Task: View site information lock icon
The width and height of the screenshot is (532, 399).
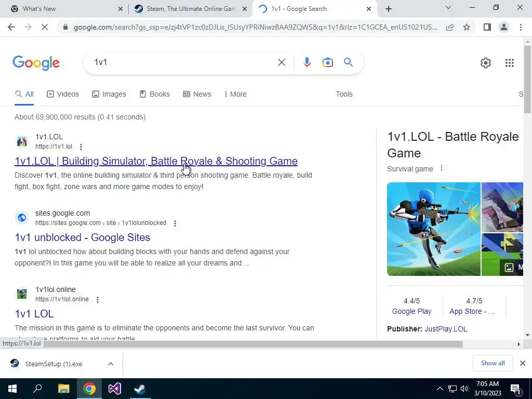Action: (65, 27)
